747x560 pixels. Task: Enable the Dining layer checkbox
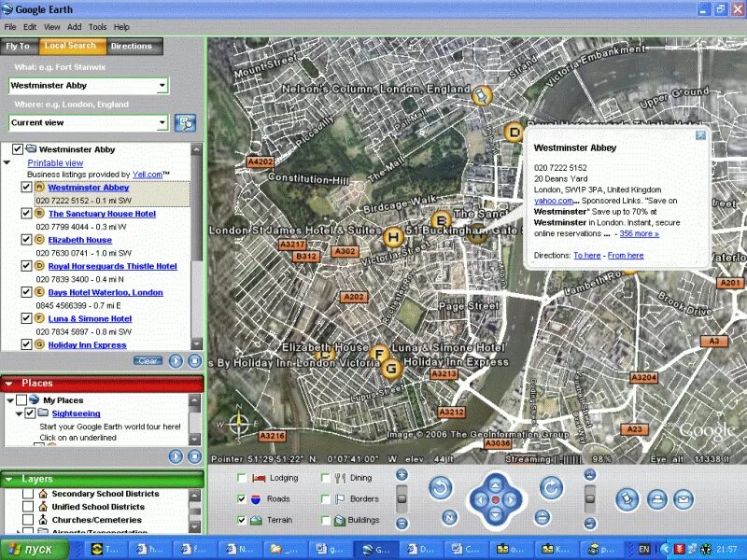point(325,478)
